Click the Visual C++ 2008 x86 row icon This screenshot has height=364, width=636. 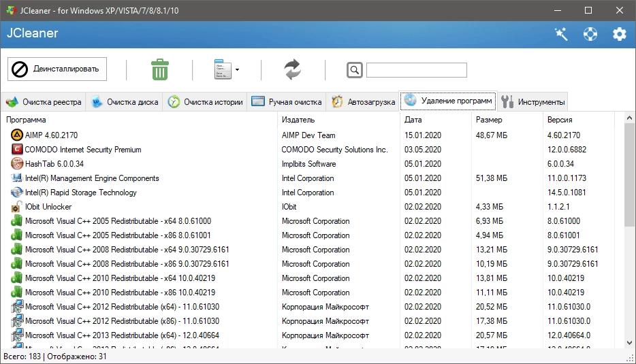16,264
